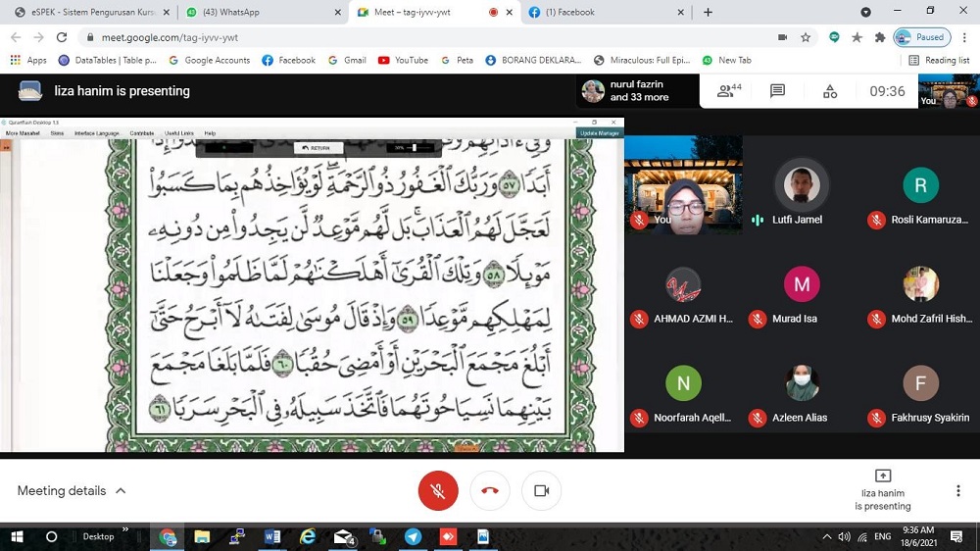This screenshot has height=551, width=980.
Task: Click the address bar showing meet.google.com URL
Action: pos(431,37)
